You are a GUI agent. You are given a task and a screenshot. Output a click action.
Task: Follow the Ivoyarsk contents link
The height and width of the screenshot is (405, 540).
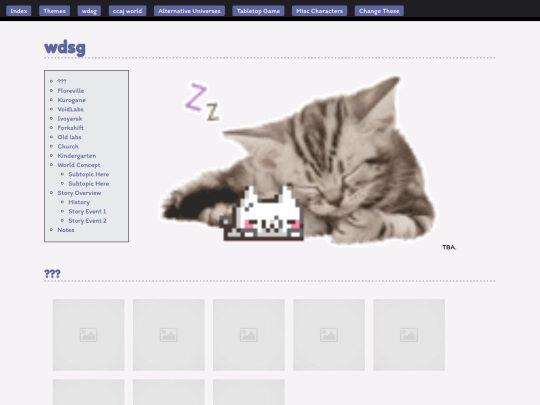point(70,118)
